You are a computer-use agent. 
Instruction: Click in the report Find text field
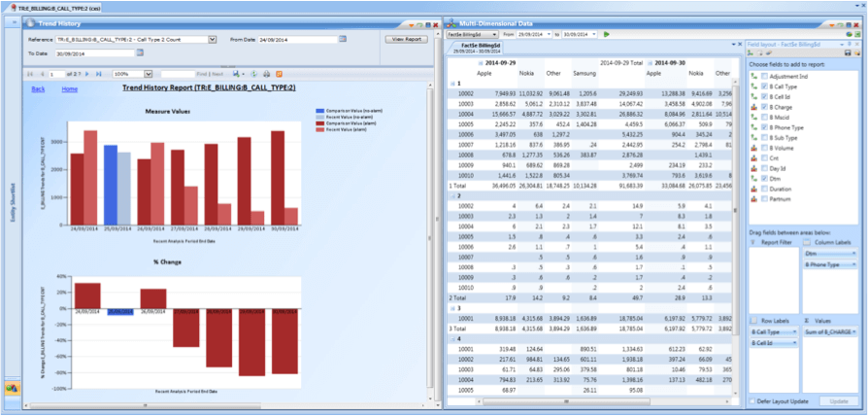[x=178, y=74]
